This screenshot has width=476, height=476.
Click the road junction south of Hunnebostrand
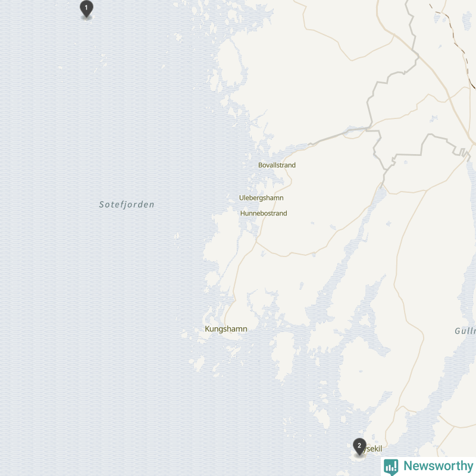tap(256, 242)
